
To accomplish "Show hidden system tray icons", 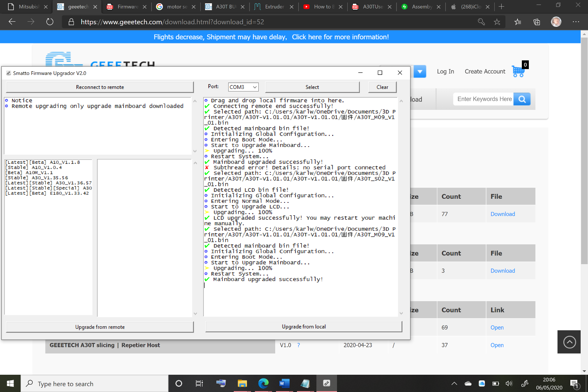I will pyautogui.click(x=454, y=384).
